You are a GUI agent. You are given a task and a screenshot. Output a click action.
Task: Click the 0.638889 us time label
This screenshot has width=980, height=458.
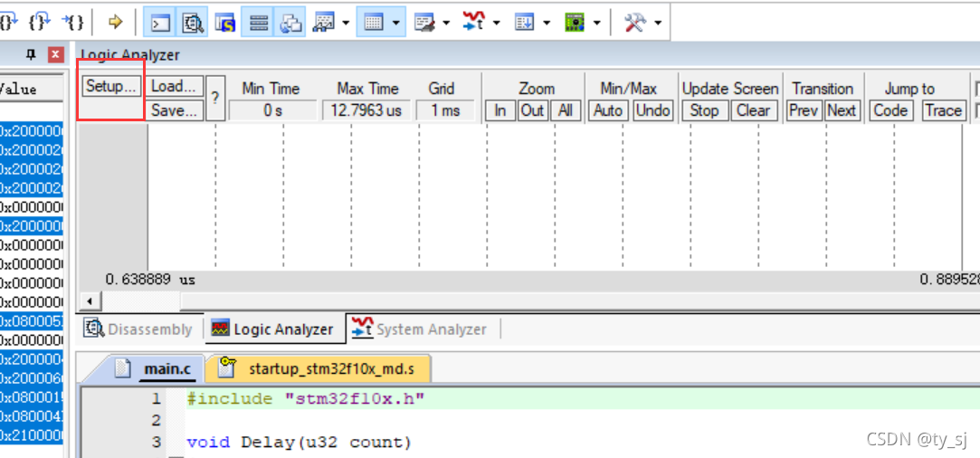[x=150, y=280]
